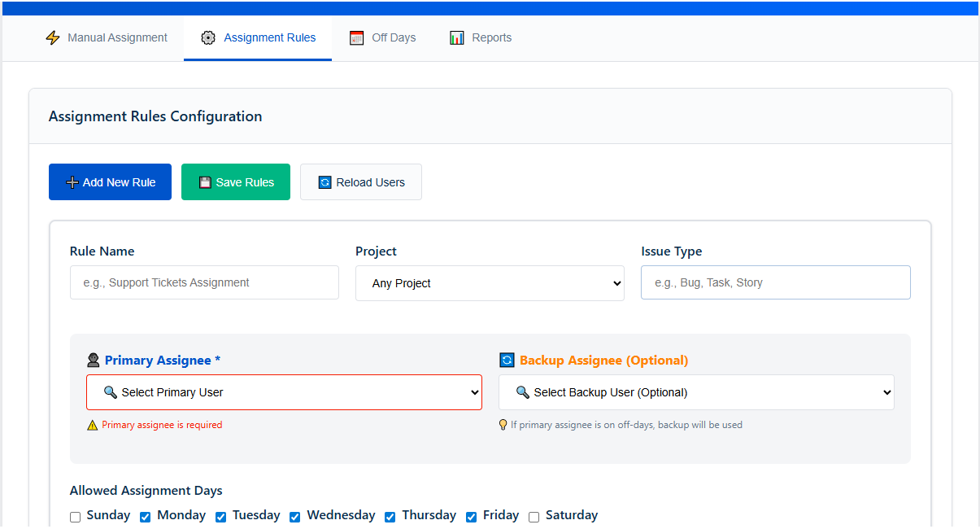Enable the Saturday checkbox
The image size is (980, 529).
pyautogui.click(x=534, y=517)
